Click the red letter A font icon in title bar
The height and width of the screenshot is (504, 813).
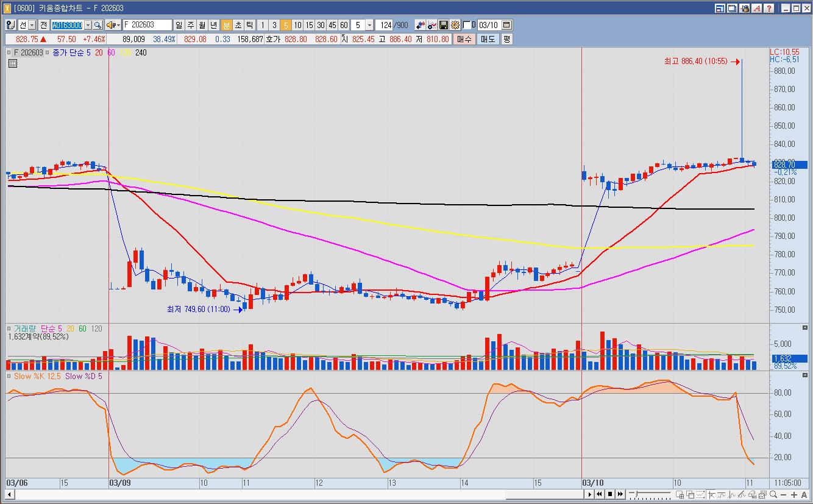[757, 8]
